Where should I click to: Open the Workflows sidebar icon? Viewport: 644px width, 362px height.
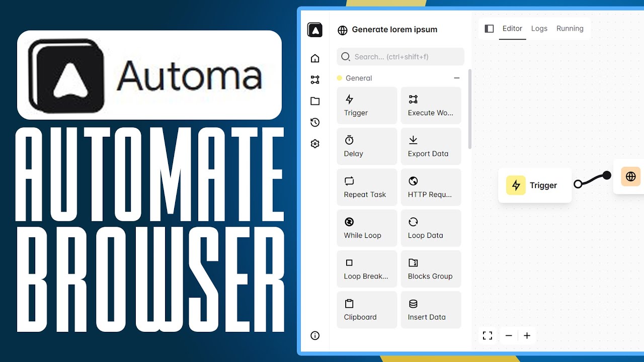[x=315, y=79]
